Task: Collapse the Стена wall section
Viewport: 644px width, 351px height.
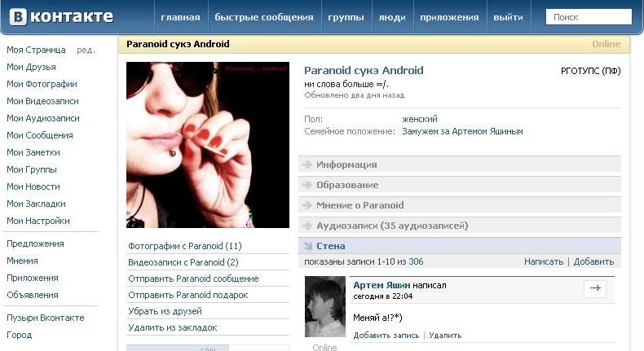Action: coord(460,246)
